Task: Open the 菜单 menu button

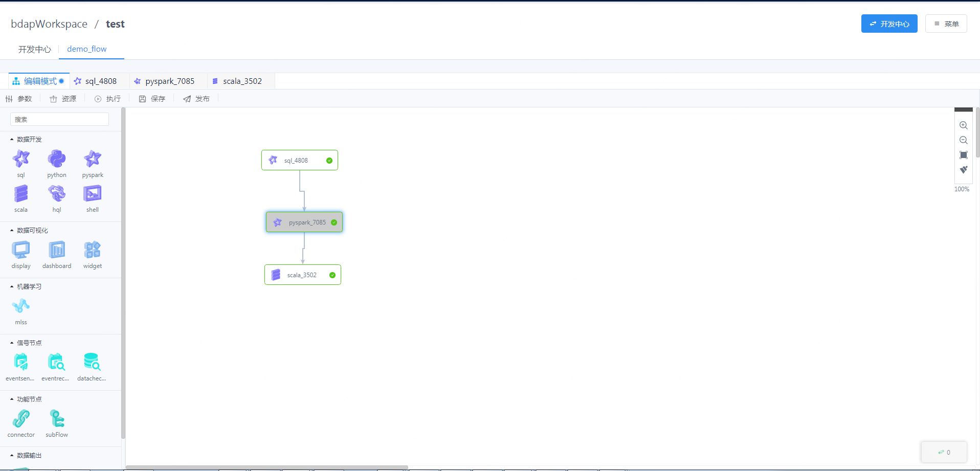Action: point(946,24)
